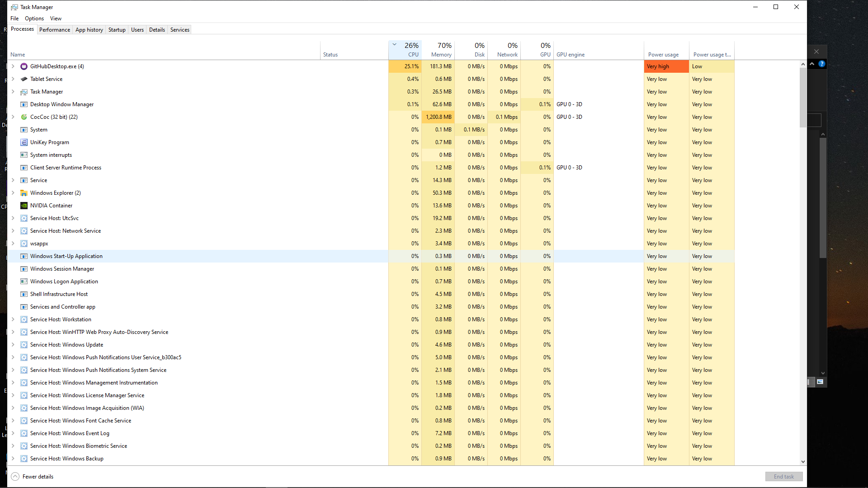Click the Tablet Service icon

tap(24, 79)
